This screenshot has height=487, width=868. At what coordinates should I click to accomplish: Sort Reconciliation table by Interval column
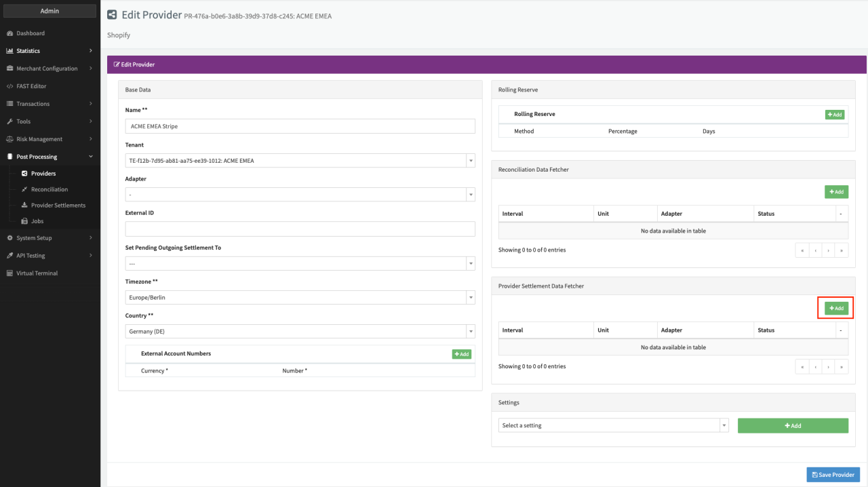click(x=545, y=214)
